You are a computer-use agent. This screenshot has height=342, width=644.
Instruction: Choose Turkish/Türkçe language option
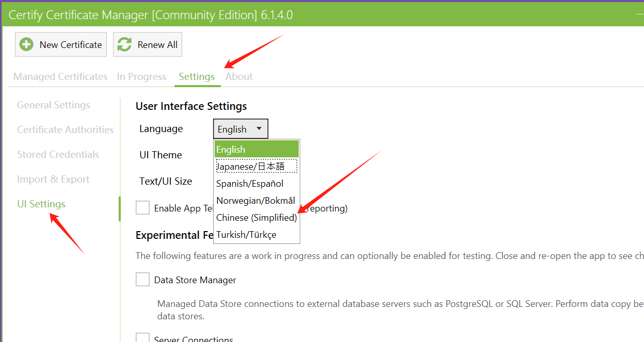pos(256,234)
